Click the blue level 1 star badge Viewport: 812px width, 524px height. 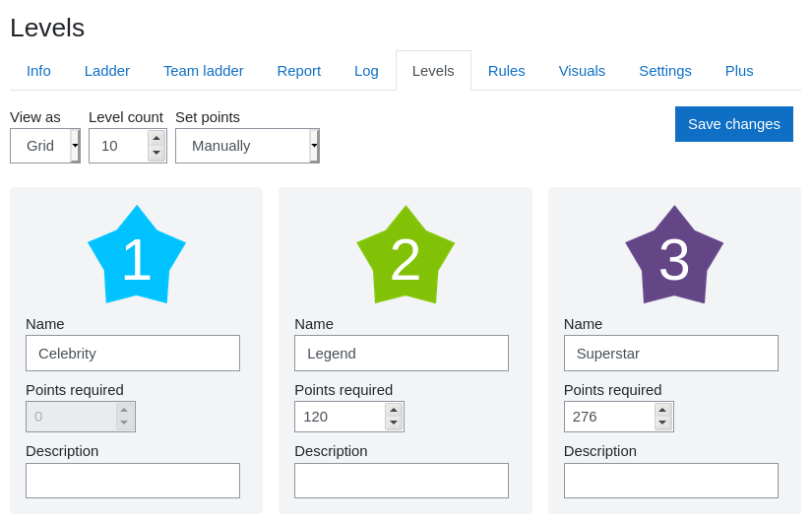coord(137,257)
